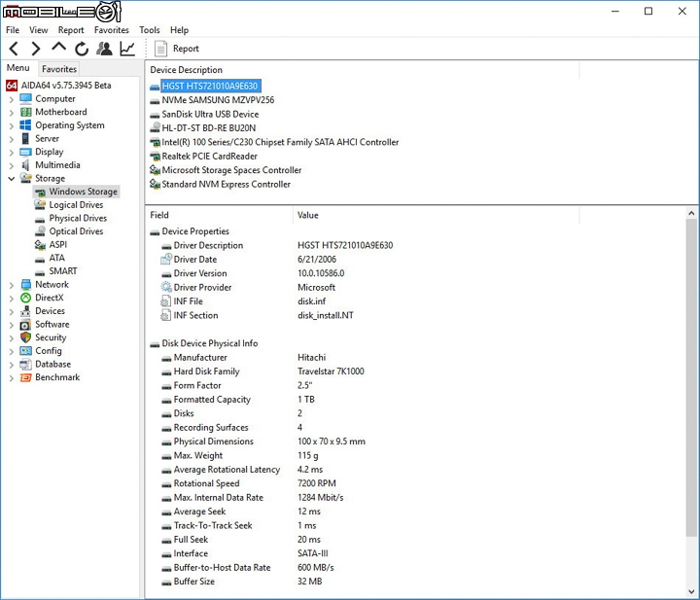Expand the Devices tree node

[x=12, y=311]
